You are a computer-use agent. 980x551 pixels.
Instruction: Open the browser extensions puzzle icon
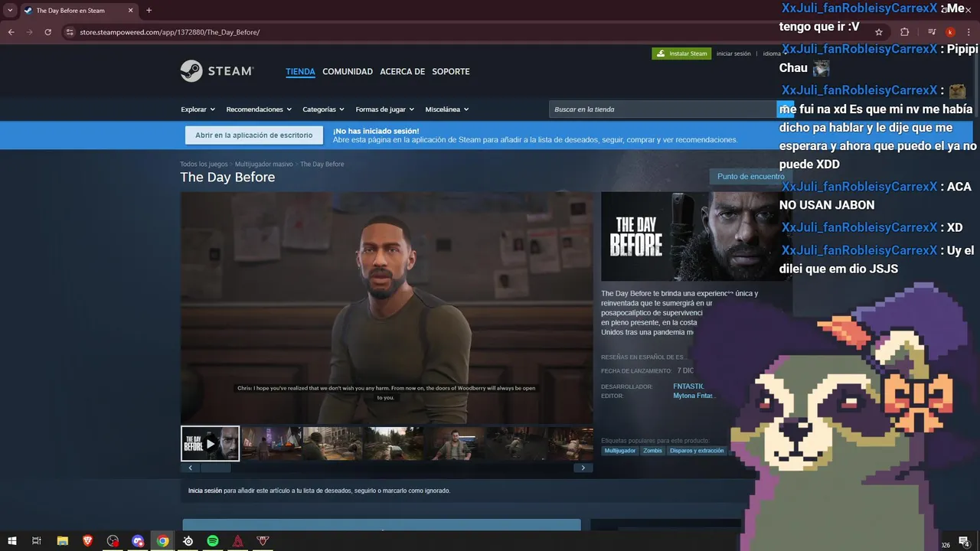pyautogui.click(x=904, y=32)
